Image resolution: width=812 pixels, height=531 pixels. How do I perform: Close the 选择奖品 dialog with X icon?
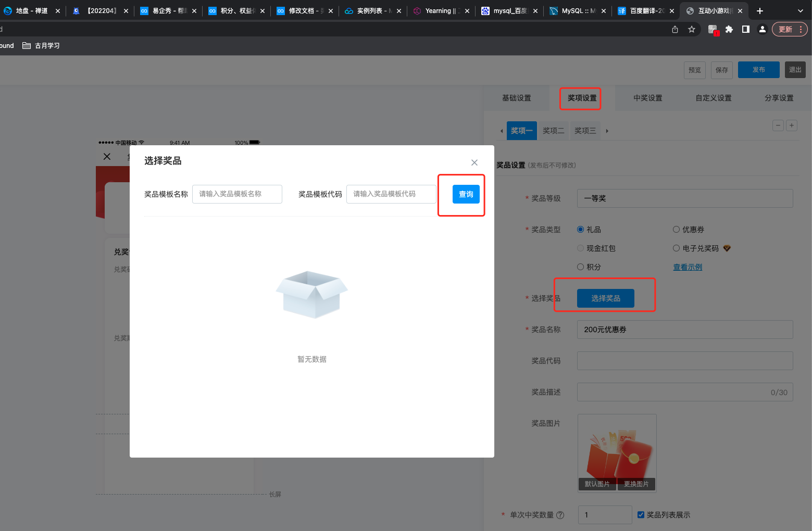(474, 162)
